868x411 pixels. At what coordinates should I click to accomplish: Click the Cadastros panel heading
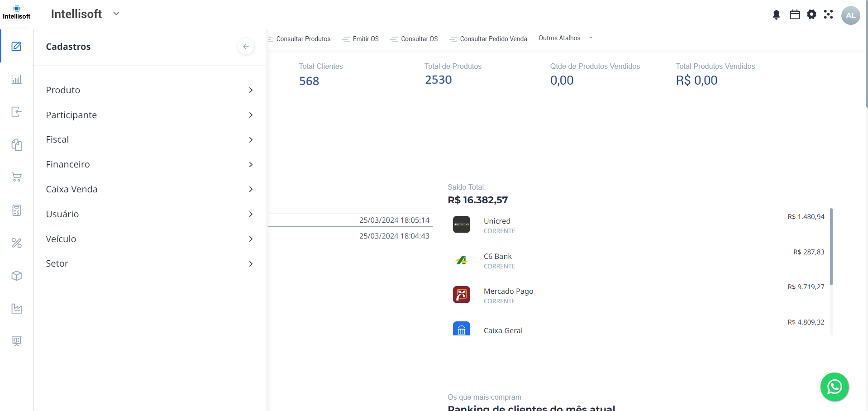[68, 47]
